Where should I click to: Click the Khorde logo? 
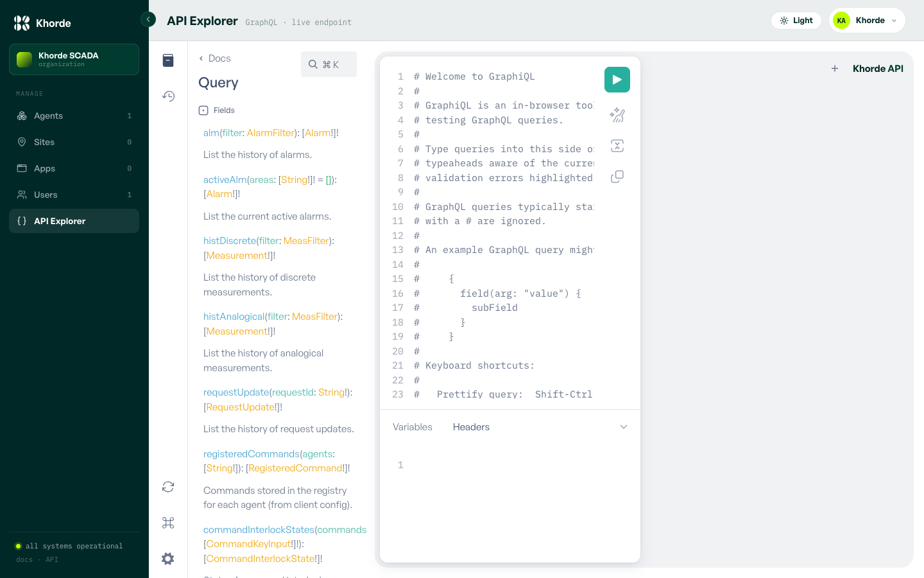42,23
